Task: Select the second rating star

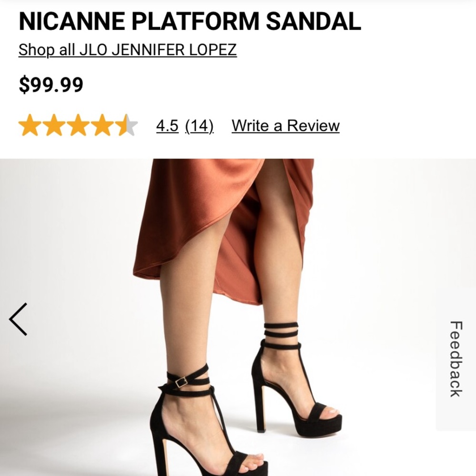Action: (x=54, y=125)
